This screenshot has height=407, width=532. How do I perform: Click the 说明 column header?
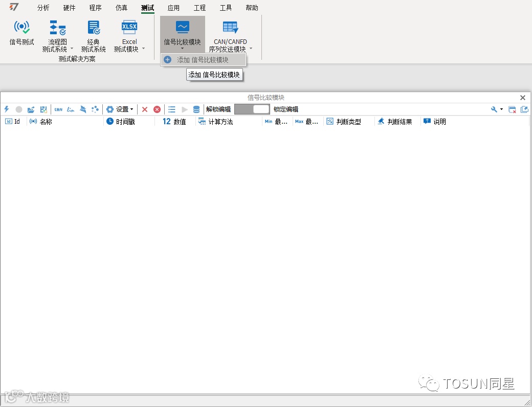pyautogui.click(x=475, y=121)
